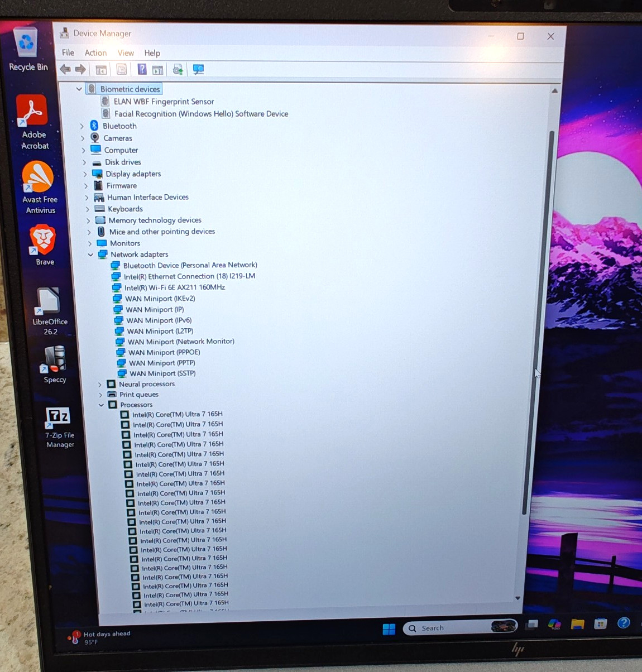The width and height of the screenshot is (642, 672).
Task: Open Microsoft Store from the taskbar
Action: 601,623
